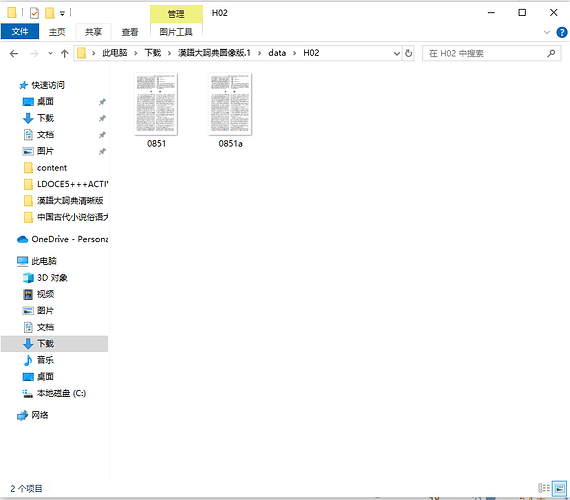Expand the ribbon with chevron
This screenshot has width=570, height=500.
pos(546,32)
